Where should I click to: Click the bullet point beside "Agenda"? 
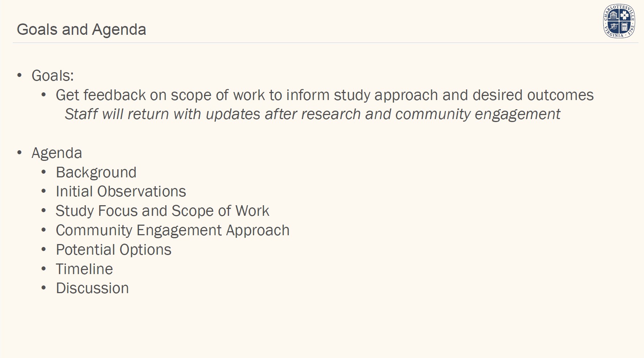tap(20, 153)
